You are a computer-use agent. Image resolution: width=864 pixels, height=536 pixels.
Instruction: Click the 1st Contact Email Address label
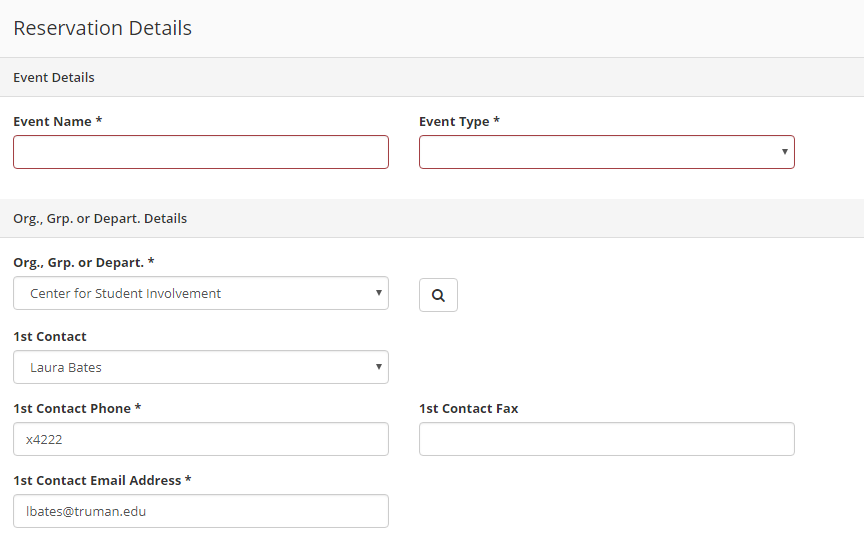[102, 480]
